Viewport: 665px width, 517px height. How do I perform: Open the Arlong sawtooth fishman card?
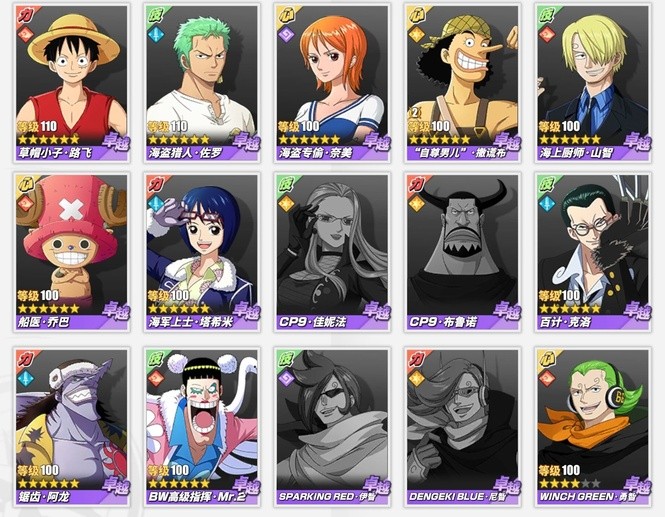pos(72,427)
